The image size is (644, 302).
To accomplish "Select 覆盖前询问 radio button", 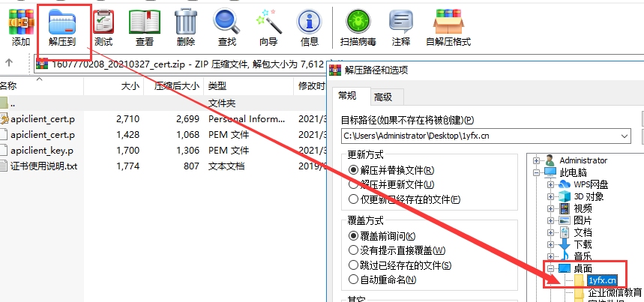I will 353,235.
